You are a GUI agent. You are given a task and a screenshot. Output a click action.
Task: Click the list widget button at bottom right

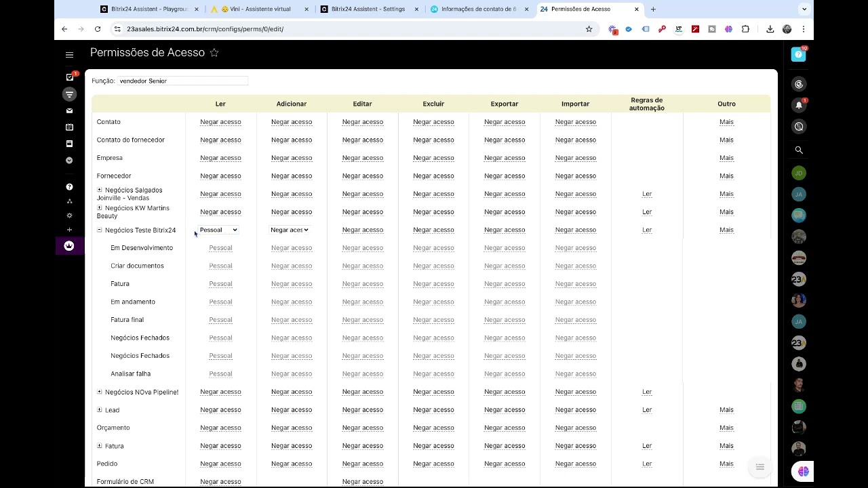(x=760, y=467)
